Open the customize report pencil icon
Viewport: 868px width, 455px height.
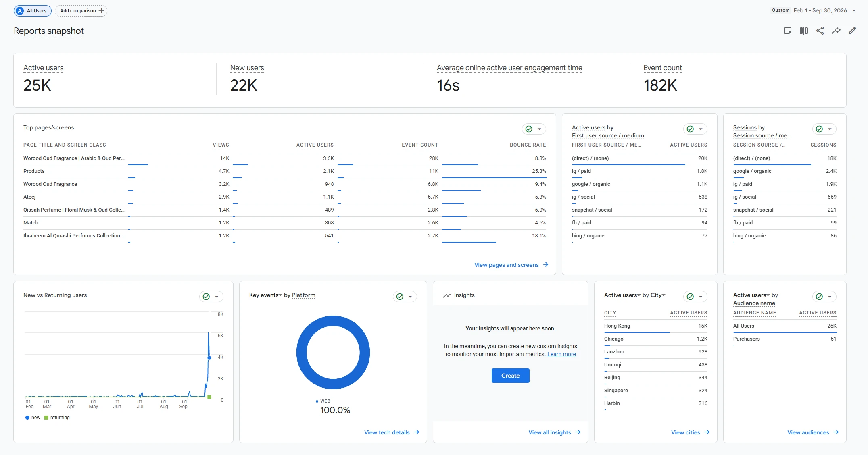tap(852, 31)
